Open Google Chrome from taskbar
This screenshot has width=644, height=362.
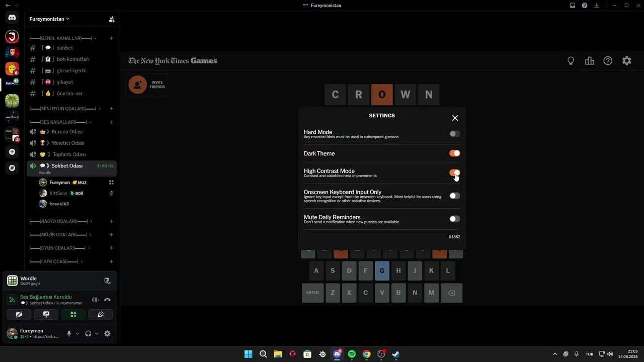click(x=367, y=354)
